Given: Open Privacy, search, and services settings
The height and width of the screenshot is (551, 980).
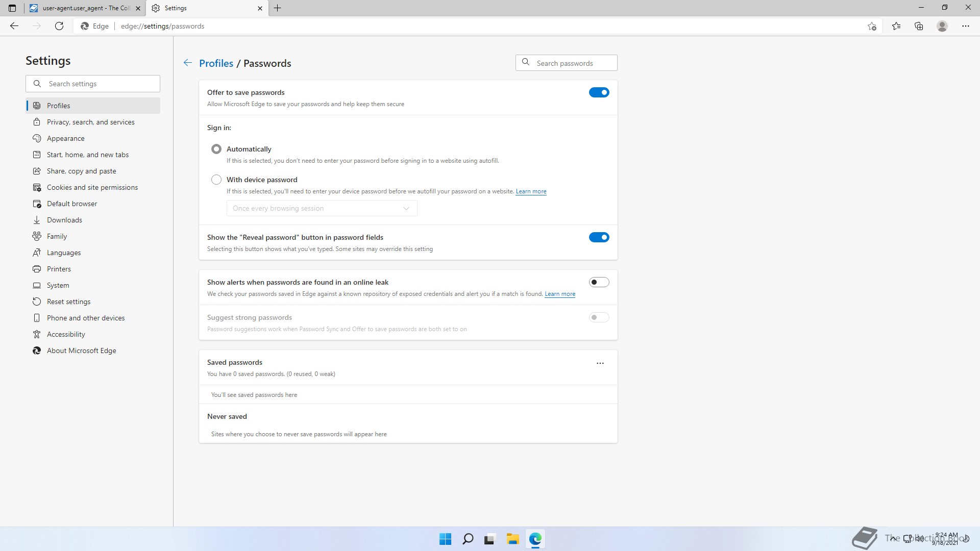Looking at the screenshot, I should pyautogui.click(x=91, y=122).
